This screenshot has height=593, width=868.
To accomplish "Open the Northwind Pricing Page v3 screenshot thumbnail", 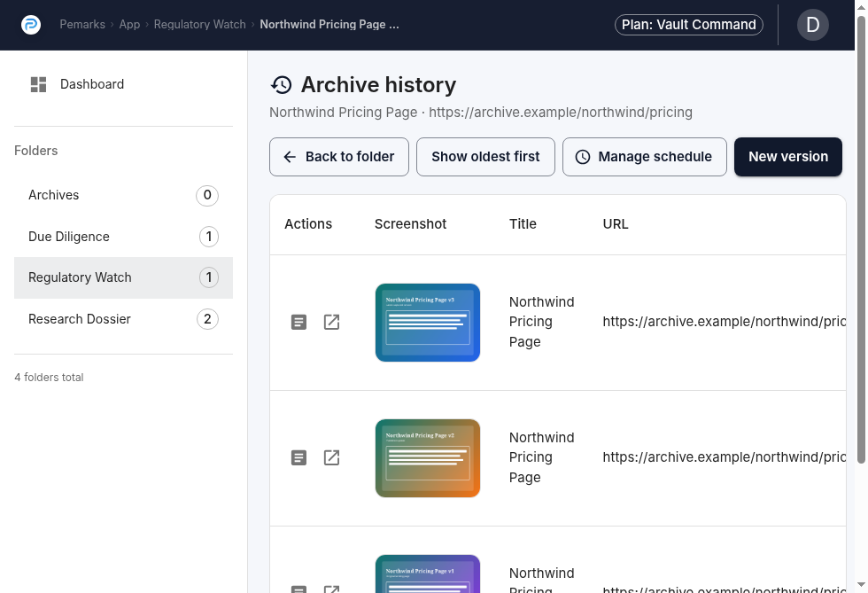I will (428, 323).
